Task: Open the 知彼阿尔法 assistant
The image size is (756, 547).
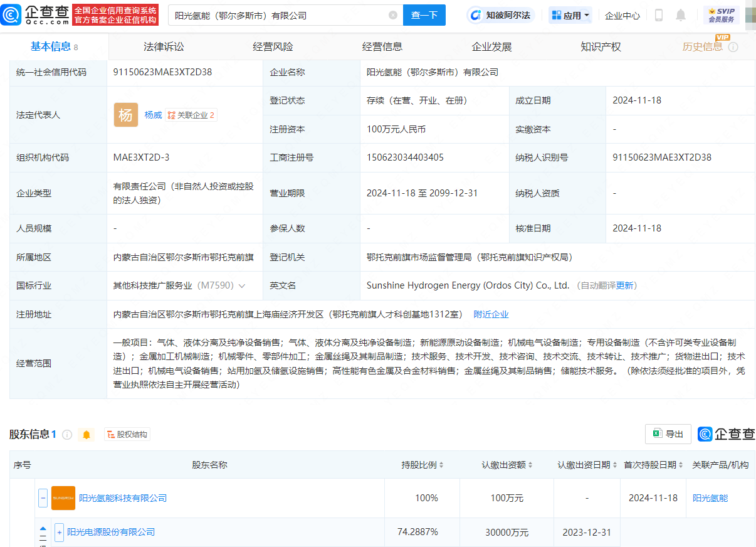Action: pyautogui.click(x=501, y=15)
